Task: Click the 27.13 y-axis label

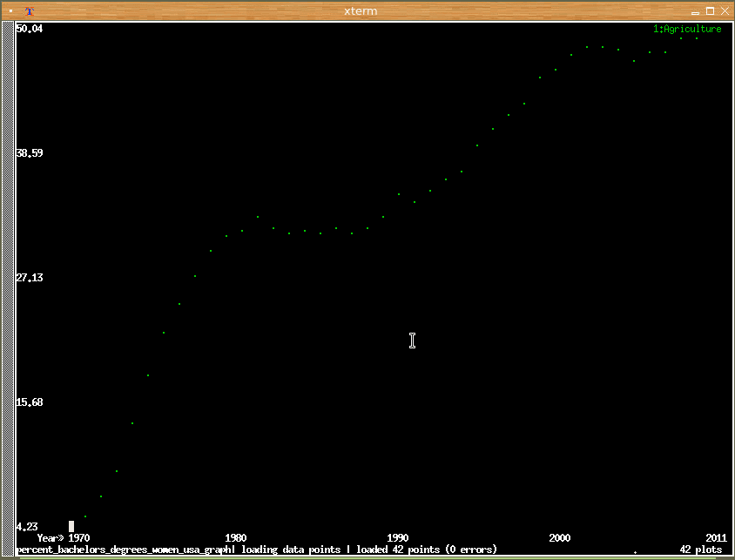Action: click(x=29, y=278)
